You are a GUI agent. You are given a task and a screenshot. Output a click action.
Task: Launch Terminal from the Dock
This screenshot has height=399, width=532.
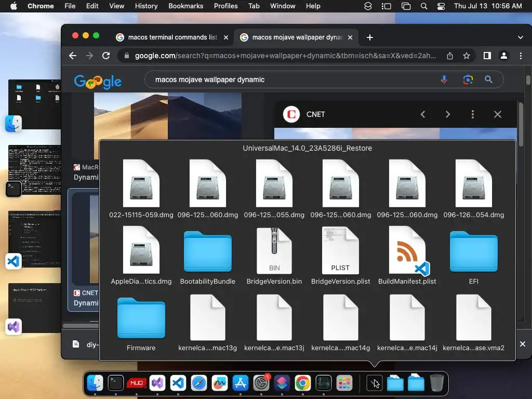coord(116,383)
